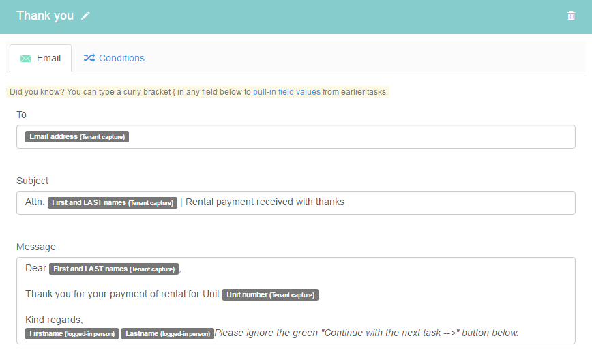Click the First and LAST names token in Message
This screenshot has width=592, height=364.
pos(114,269)
